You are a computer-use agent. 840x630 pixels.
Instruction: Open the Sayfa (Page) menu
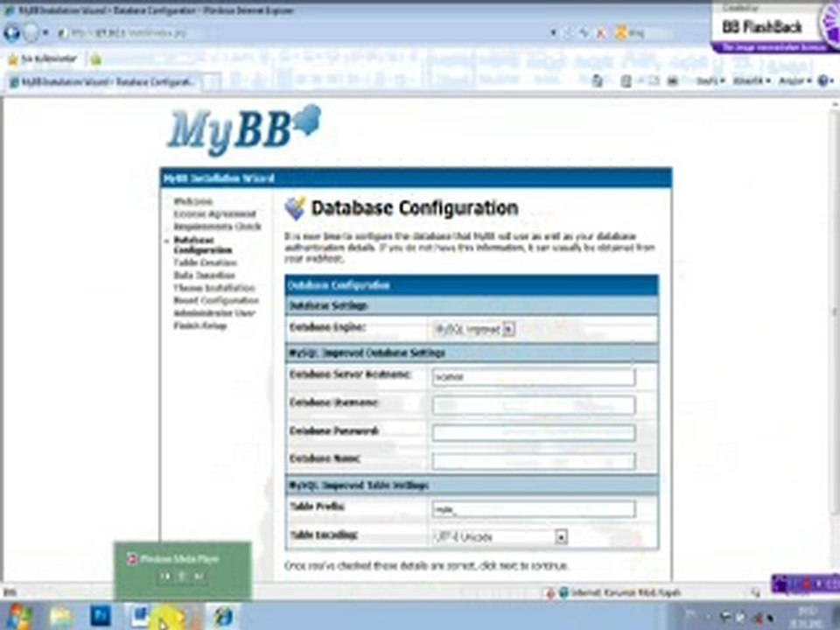tap(710, 81)
